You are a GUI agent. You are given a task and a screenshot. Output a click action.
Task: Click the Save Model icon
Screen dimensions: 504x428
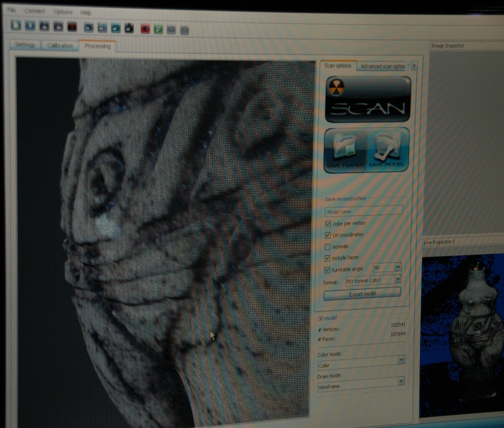(x=387, y=150)
